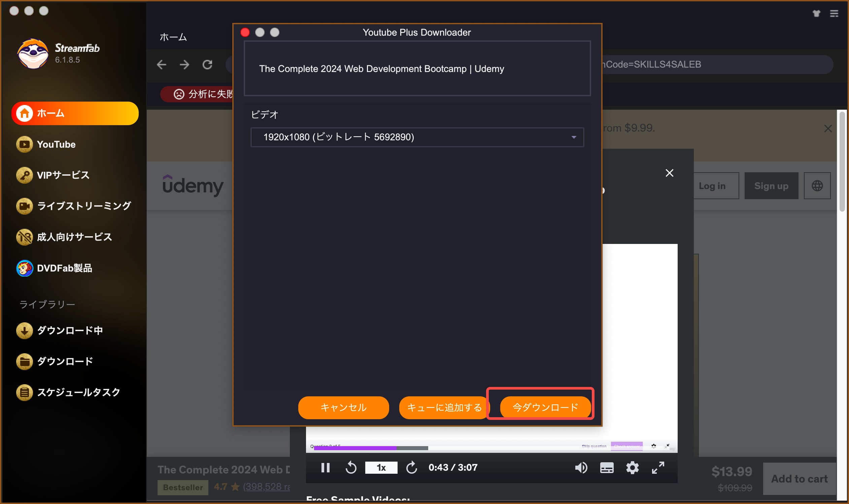Click キューに追加する button

pos(444,407)
